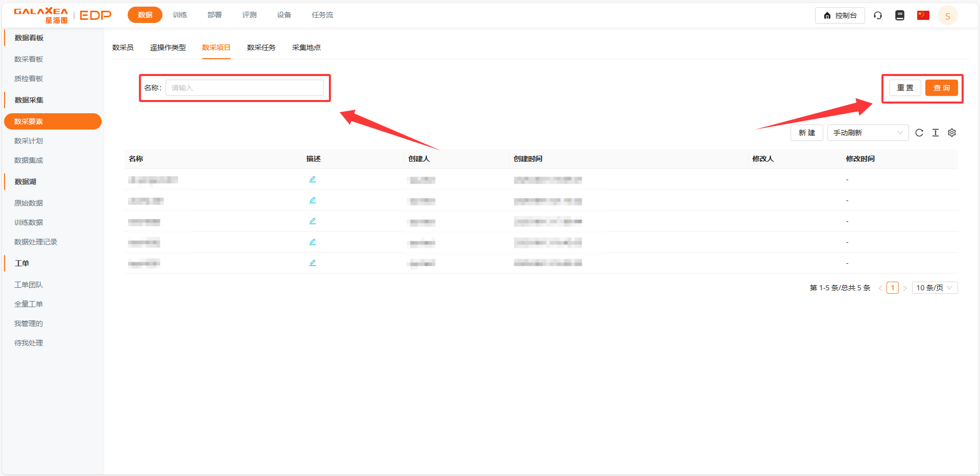Click the next page chevron in pagination

pyautogui.click(x=904, y=288)
